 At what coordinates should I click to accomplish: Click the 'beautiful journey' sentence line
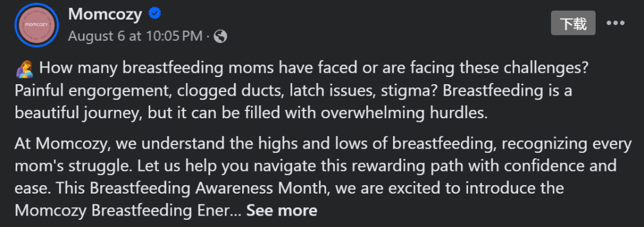(x=251, y=114)
